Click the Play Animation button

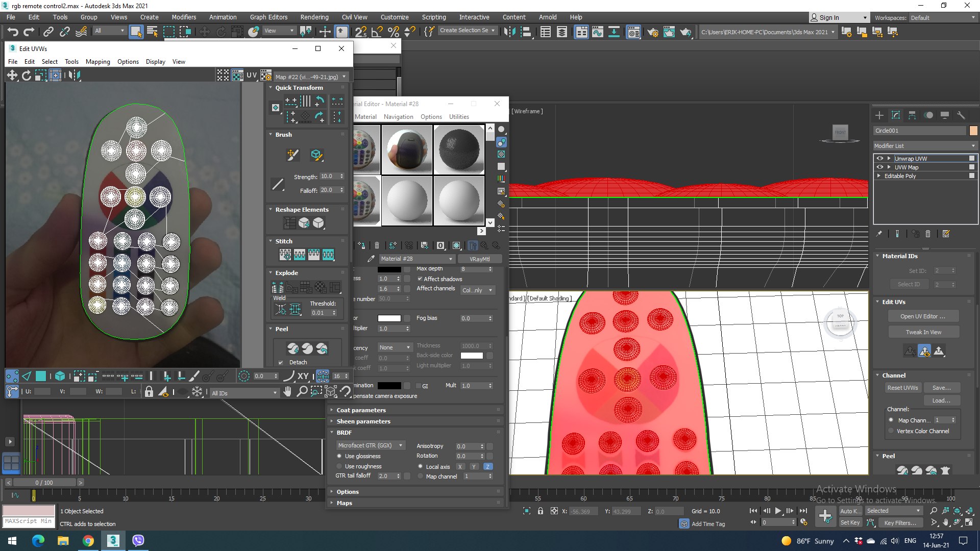coord(778,511)
